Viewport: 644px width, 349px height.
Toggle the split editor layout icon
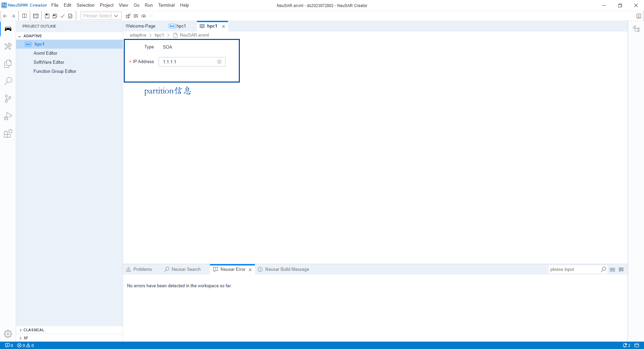click(x=24, y=16)
